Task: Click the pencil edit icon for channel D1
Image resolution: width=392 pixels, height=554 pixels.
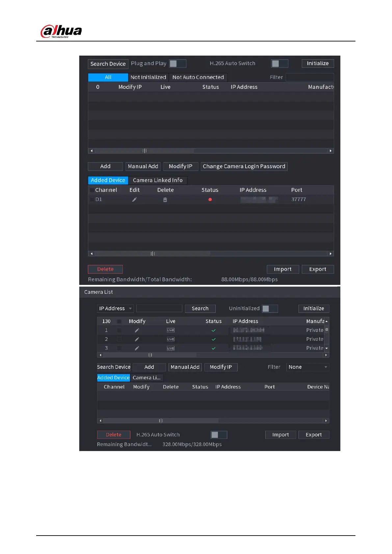Action: [134, 199]
